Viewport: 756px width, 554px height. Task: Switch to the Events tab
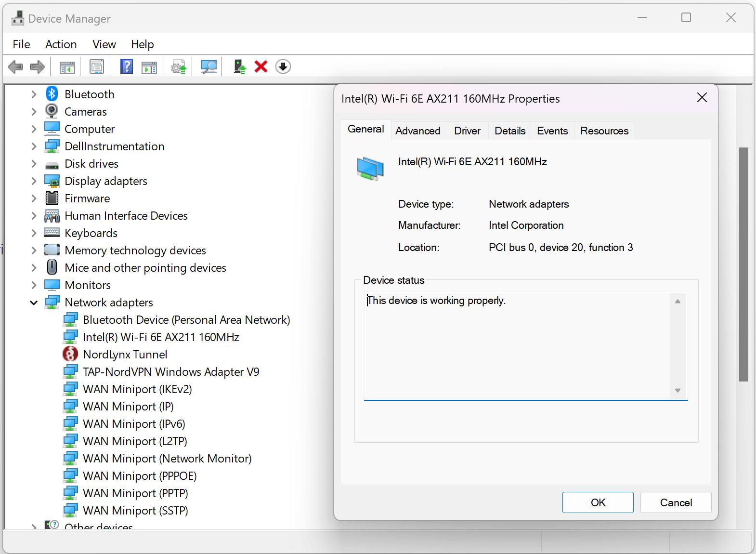[552, 131]
